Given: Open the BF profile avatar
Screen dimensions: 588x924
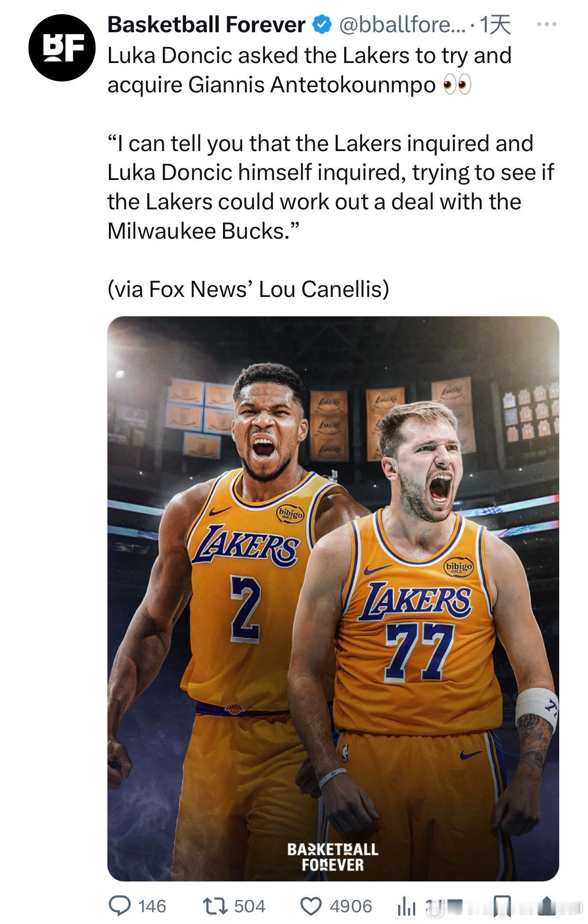Looking at the screenshot, I should coord(62,48).
